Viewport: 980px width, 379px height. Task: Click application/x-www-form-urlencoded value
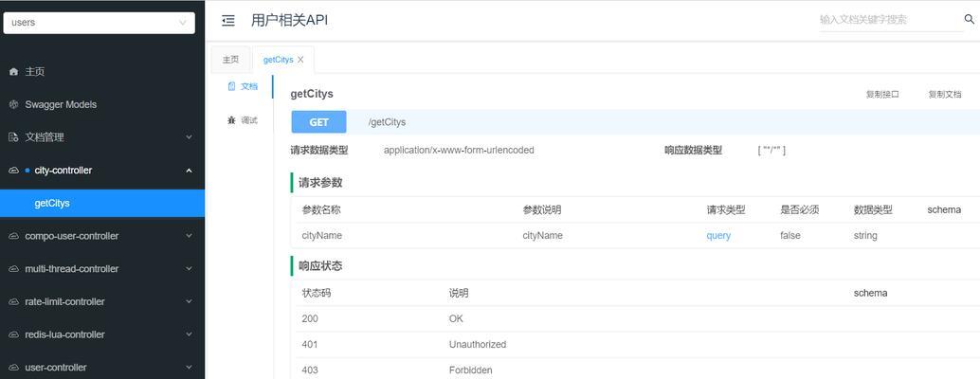pyautogui.click(x=459, y=150)
